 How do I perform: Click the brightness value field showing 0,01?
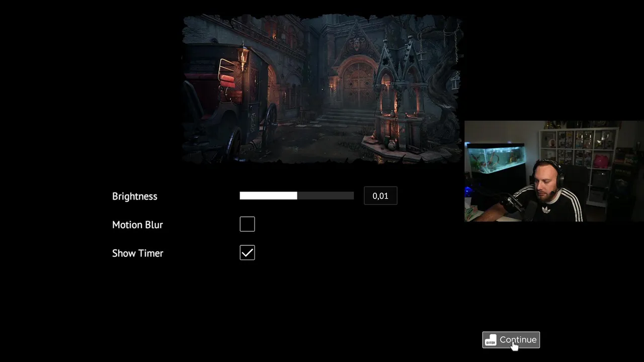380,196
